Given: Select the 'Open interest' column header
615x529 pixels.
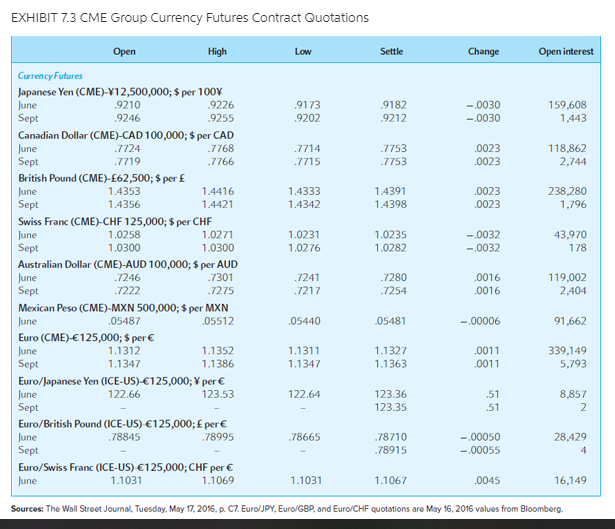Looking at the screenshot, I should [566, 51].
